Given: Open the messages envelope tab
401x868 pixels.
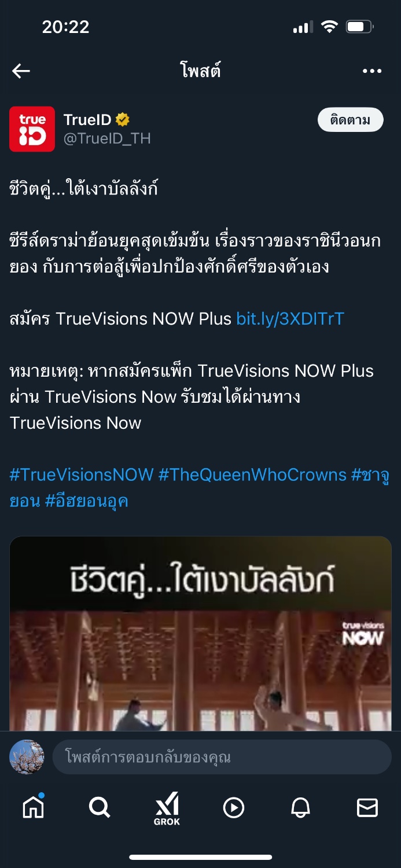Looking at the screenshot, I should tap(367, 808).
